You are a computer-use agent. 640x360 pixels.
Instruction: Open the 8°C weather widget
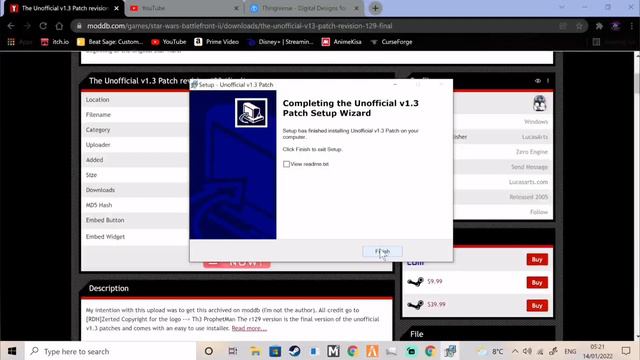[490, 351]
